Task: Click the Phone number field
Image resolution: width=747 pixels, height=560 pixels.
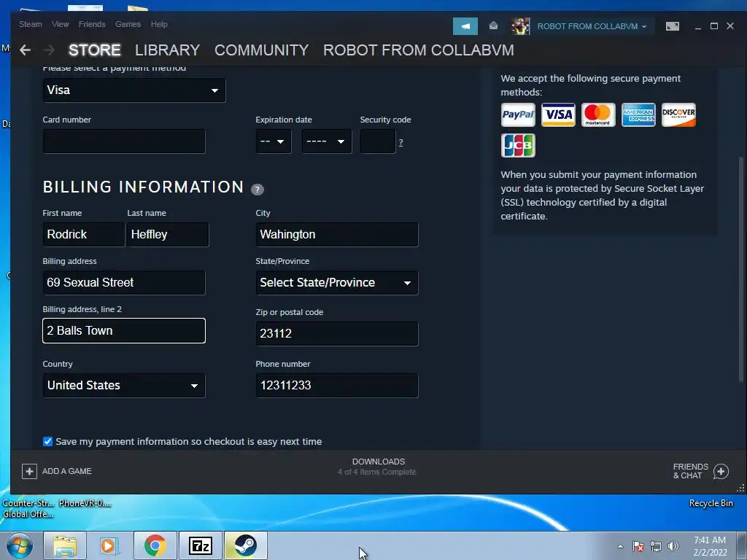Action: 337,385
